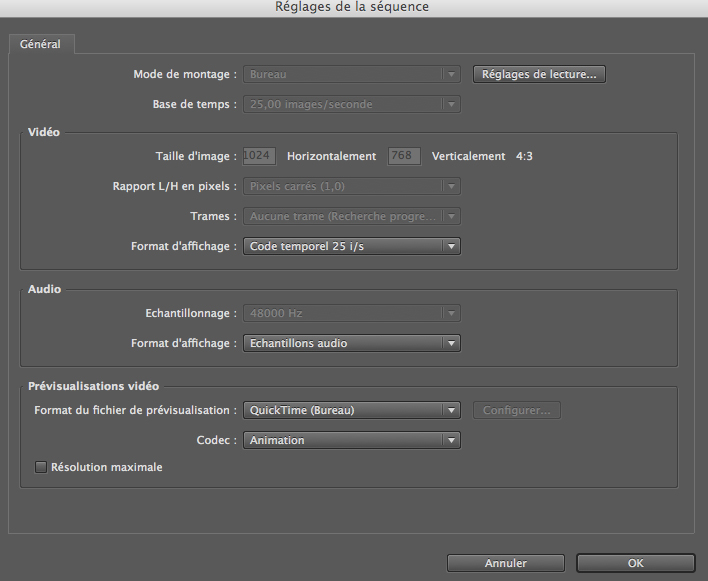The width and height of the screenshot is (708, 581).
Task: Click the Réglages de la séquence title
Action: [352, 7]
